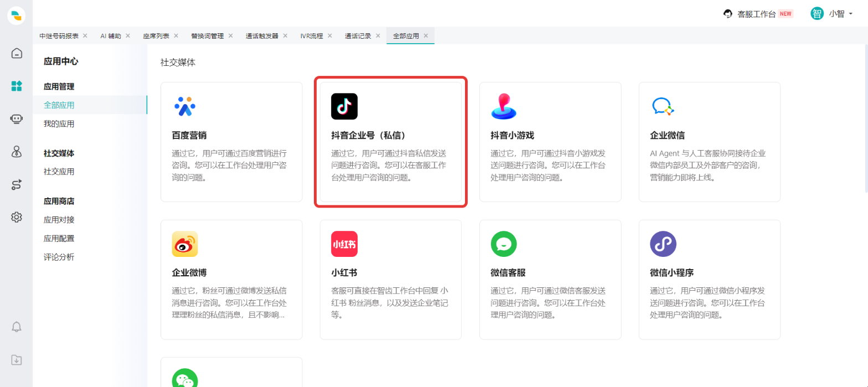Image resolution: width=868 pixels, height=387 pixels.
Task: Close the AI 辅助 tab
Action: pyautogui.click(x=128, y=35)
